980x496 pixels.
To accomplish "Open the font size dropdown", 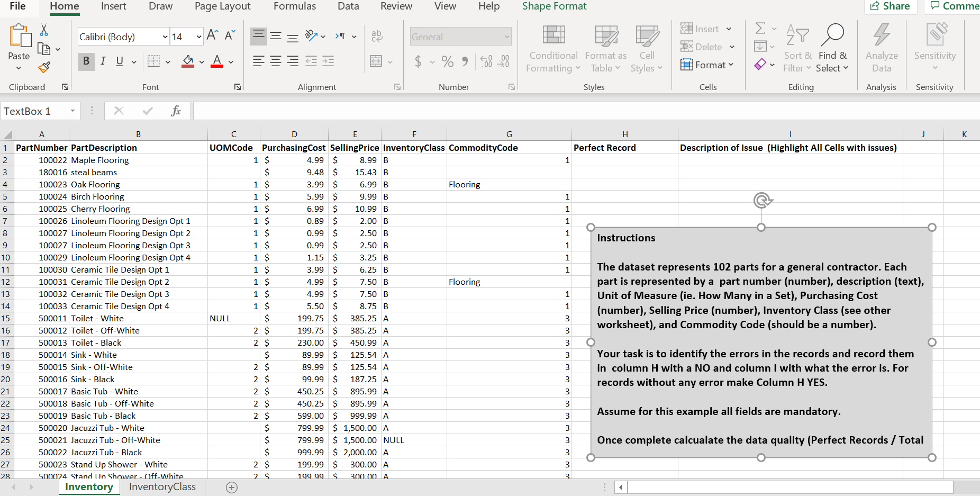I will coord(198,36).
